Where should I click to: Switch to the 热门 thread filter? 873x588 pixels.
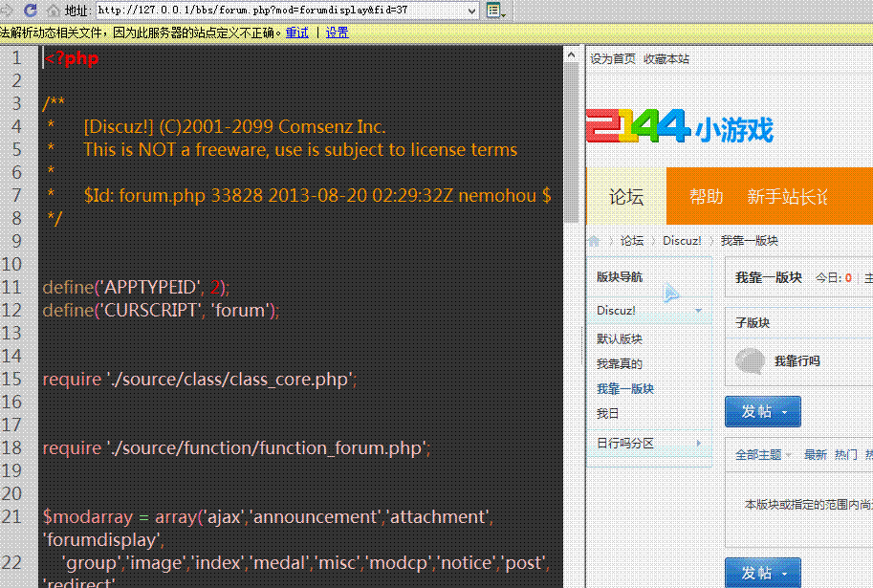pyautogui.click(x=845, y=455)
